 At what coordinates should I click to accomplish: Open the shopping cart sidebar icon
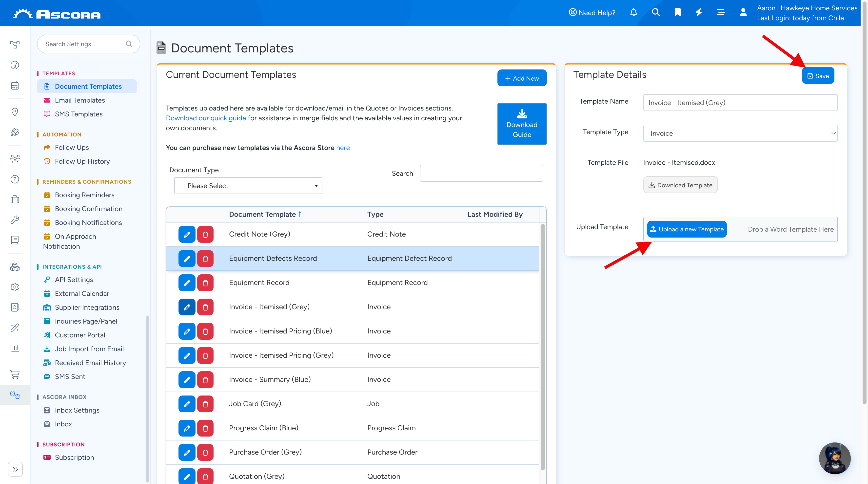click(x=15, y=374)
